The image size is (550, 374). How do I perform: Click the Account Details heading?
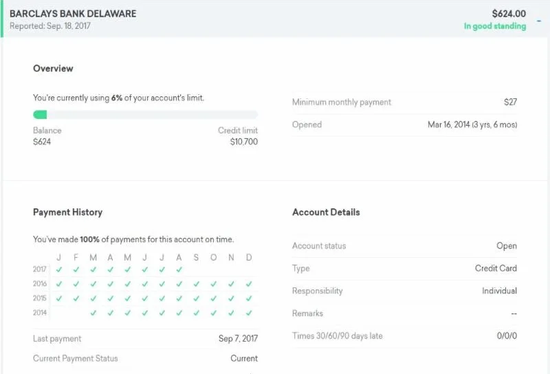326,212
